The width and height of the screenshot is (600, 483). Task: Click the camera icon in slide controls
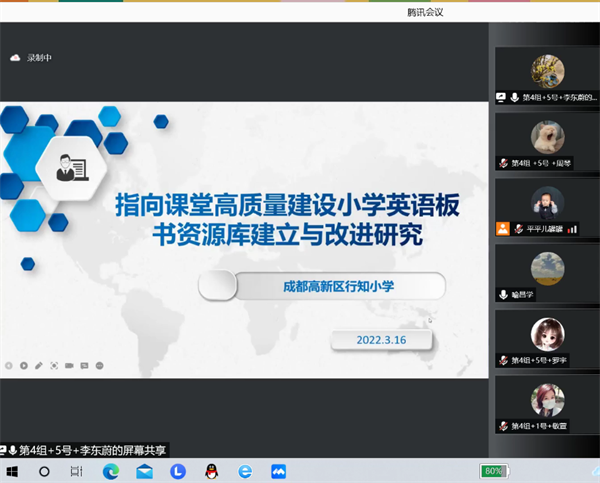(69, 366)
